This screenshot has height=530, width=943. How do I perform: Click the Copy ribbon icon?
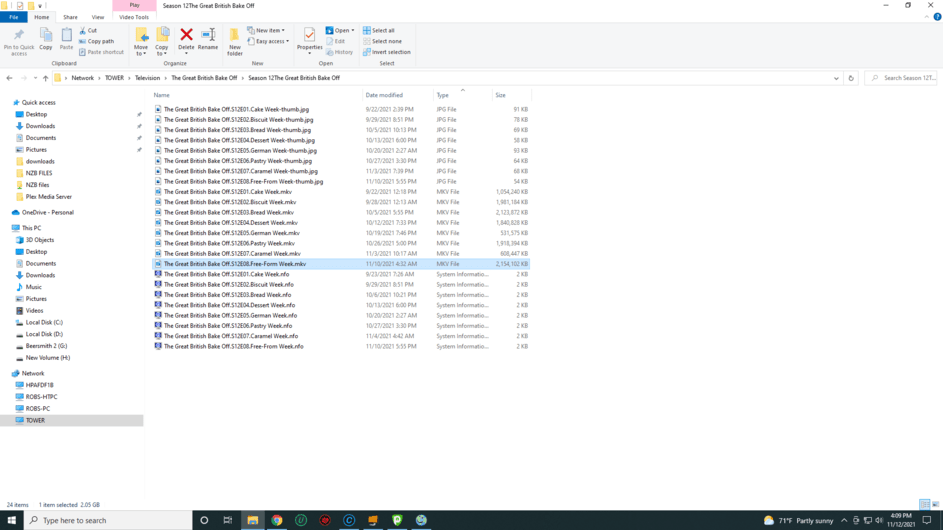pyautogui.click(x=46, y=39)
